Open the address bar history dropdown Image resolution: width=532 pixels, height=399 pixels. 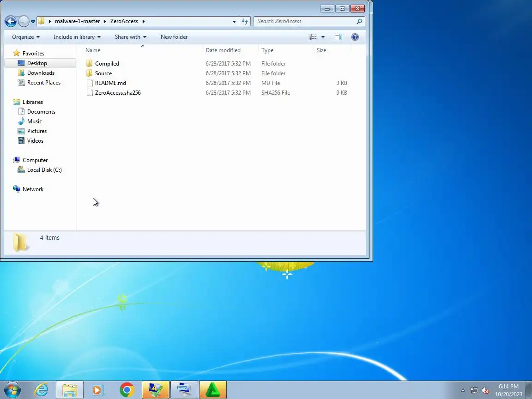click(234, 21)
